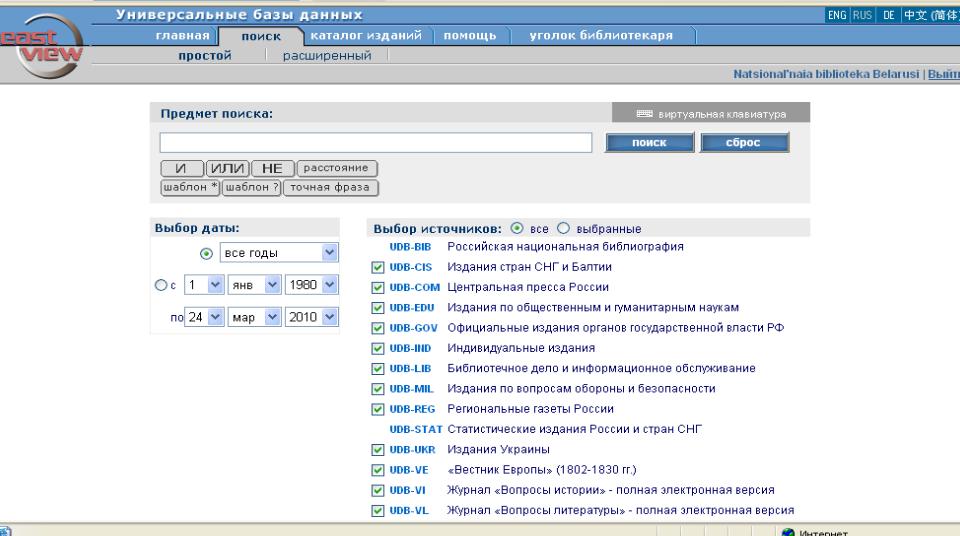Switch language to ENG
The image size is (960, 536).
pyautogui.click(x=836, y=15)
